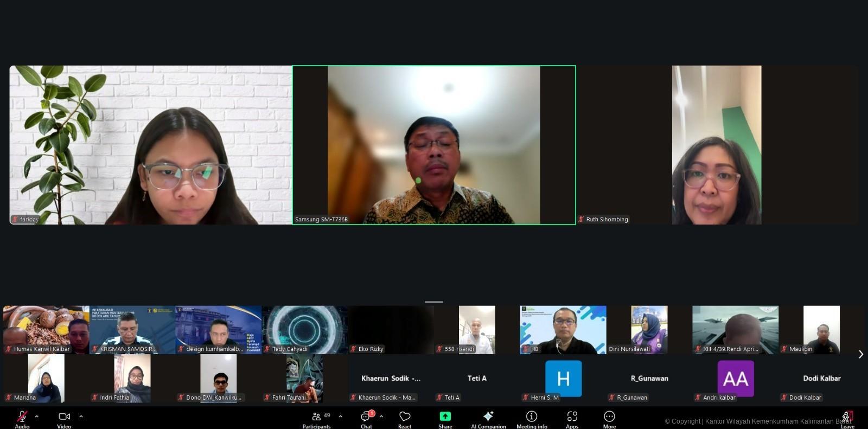Expand the Participants options arrow
Viewport: 868px width, 429px height.
point(340,417)
